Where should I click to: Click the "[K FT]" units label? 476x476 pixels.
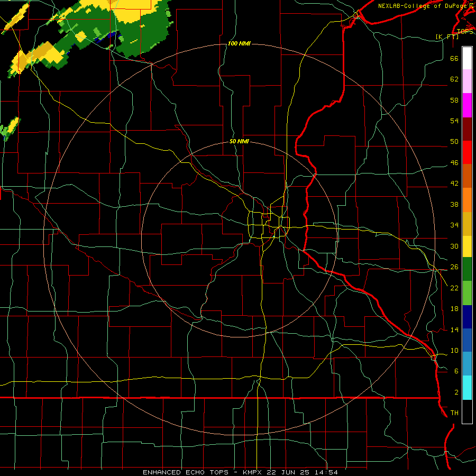click(447, 36)
